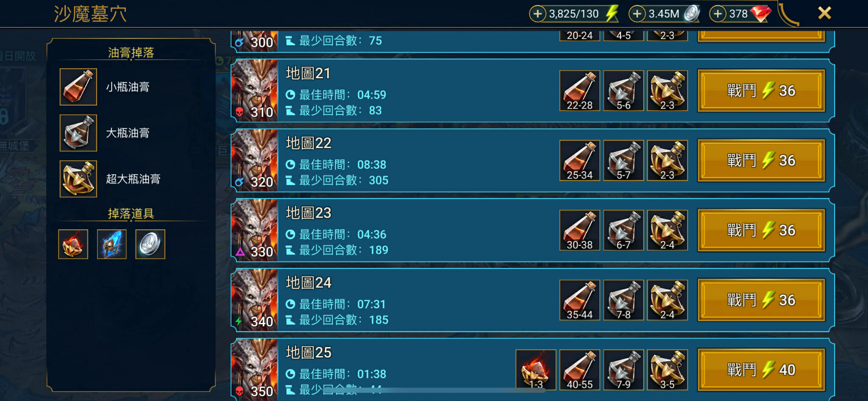868x401 pixels.
Task: Add silver using plus beside 3.45M
Action: click(x=637, y=14)
